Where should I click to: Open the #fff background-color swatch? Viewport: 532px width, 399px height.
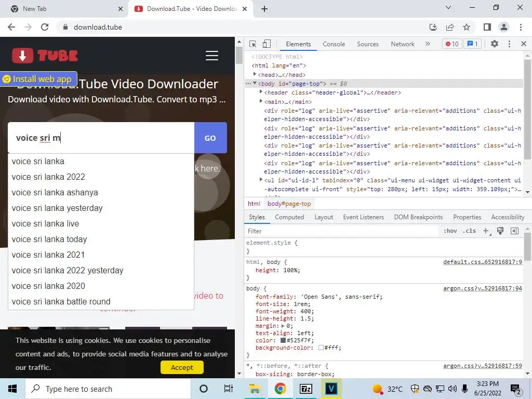click(x=321, y=348)
